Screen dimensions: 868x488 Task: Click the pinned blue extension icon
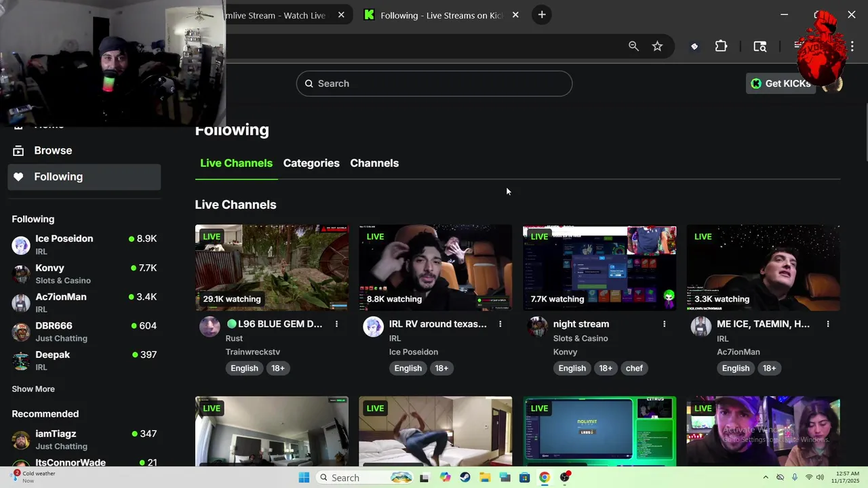tap(694, 46)
